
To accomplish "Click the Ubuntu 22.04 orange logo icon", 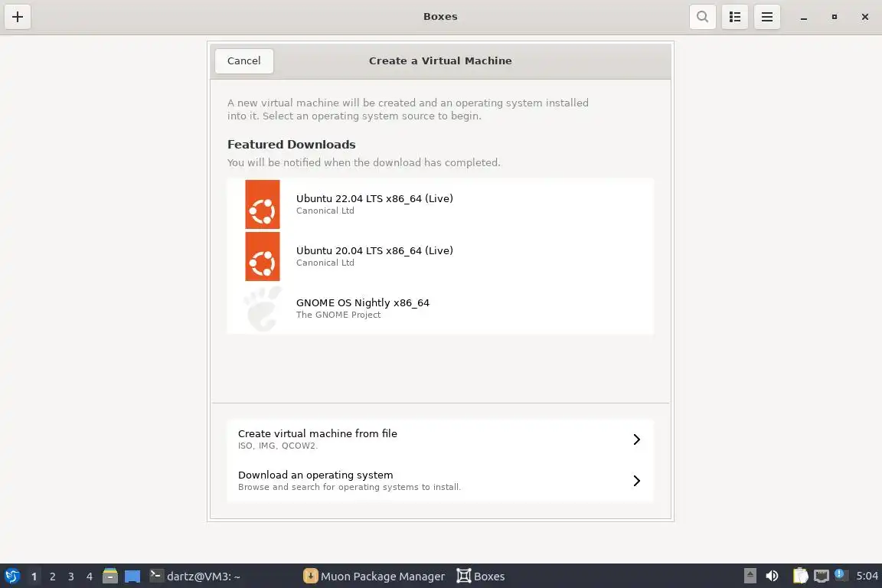I will [x=262, y=204].
